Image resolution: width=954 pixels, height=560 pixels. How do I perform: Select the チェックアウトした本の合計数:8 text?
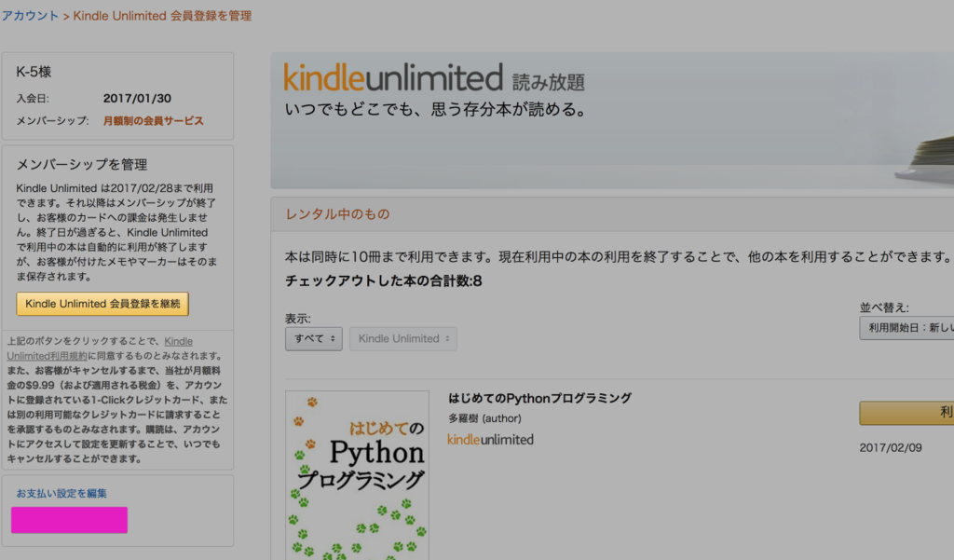(x=383, y=281)
